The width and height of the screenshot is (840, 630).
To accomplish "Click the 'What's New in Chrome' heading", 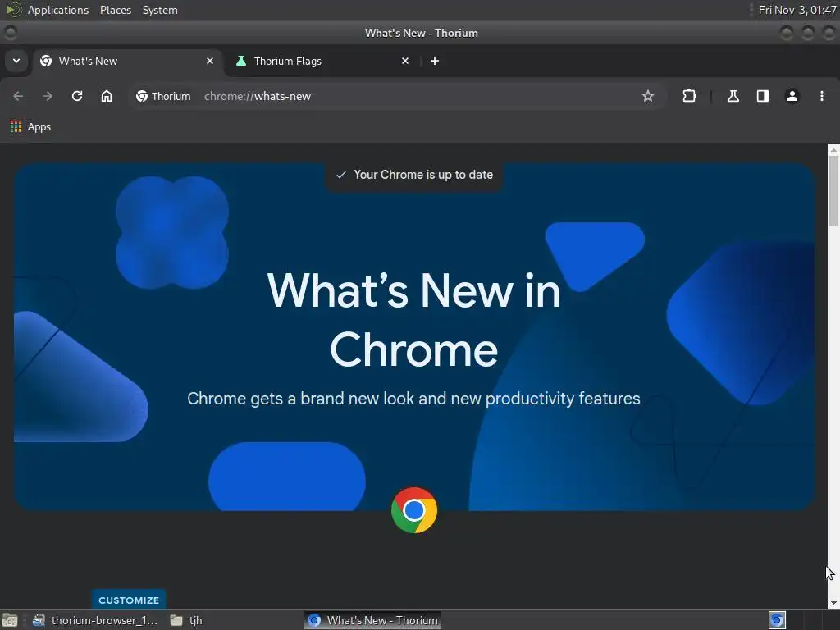I will tap(414, 320).
